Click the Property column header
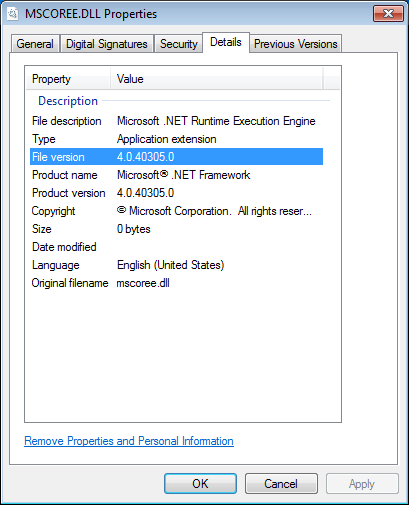Image resolution: width=409 pixels, height=505 pixels. click(68, 79)
